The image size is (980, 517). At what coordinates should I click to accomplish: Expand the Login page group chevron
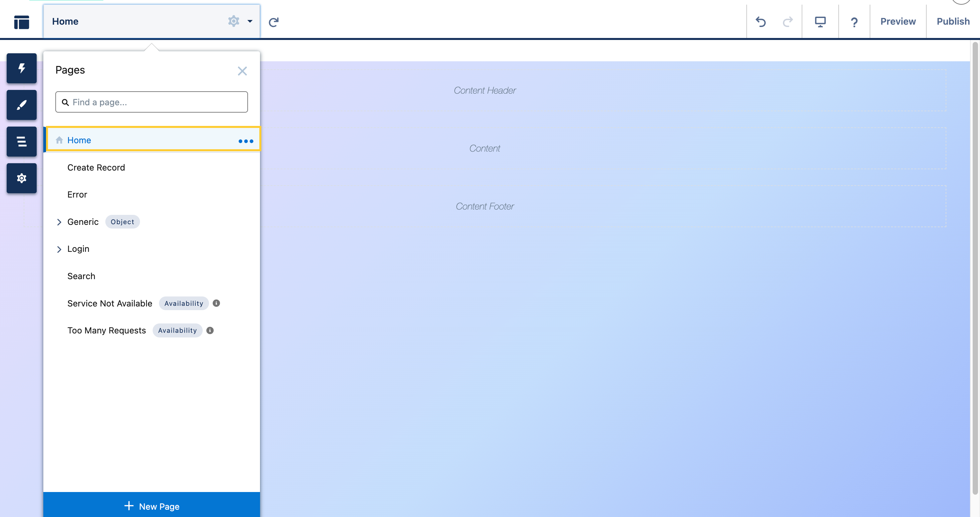coord(59,249)
